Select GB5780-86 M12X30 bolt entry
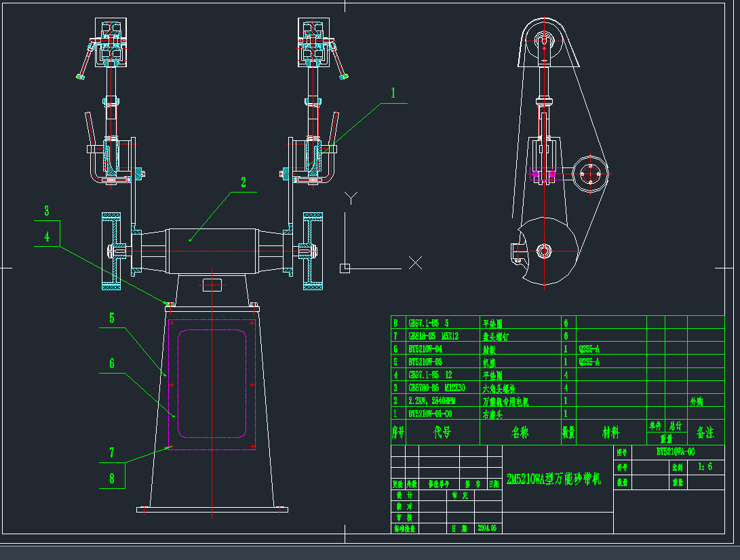This screenshot has height=560, width=740. [434, 388]
